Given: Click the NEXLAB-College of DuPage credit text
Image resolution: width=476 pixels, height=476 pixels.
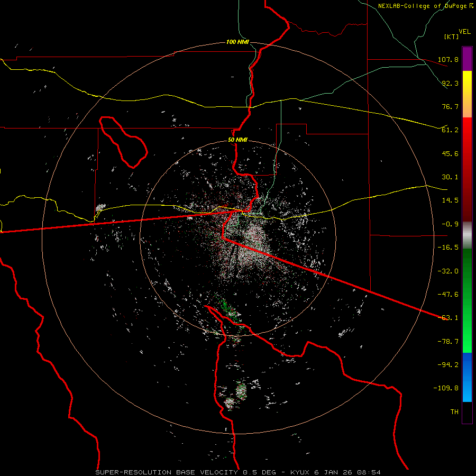Looking at the screenshot, I should pyautogui.click(x=425, y=6).
